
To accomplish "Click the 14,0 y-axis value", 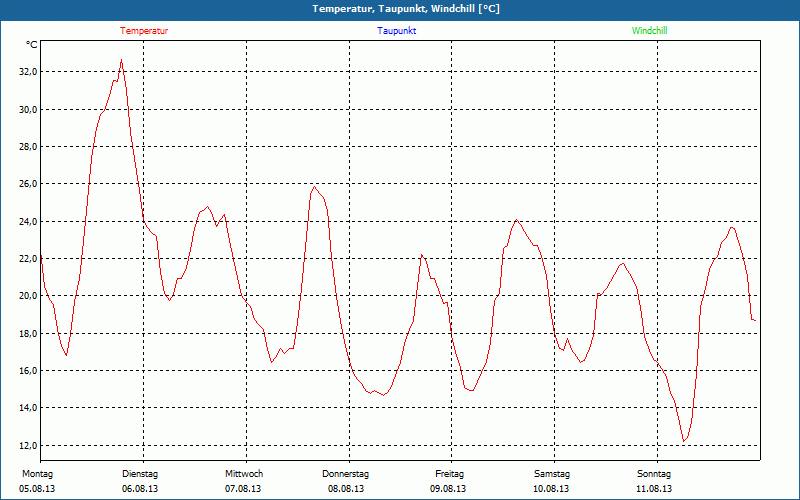I will point(28,408).
